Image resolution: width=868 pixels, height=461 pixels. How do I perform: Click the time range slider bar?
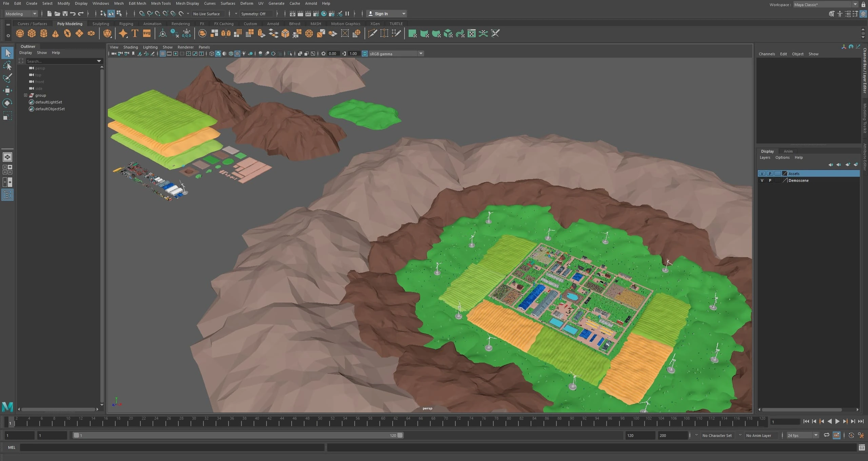237,435
